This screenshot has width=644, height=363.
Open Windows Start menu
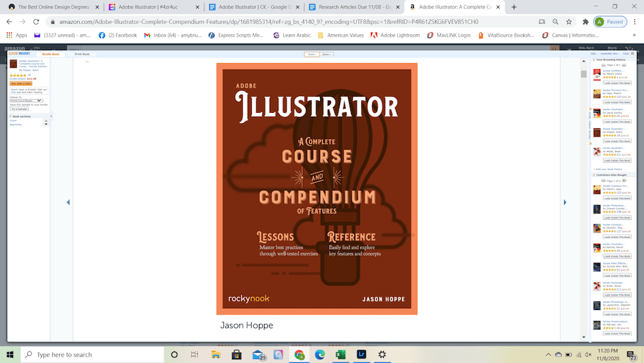[10, 355]
